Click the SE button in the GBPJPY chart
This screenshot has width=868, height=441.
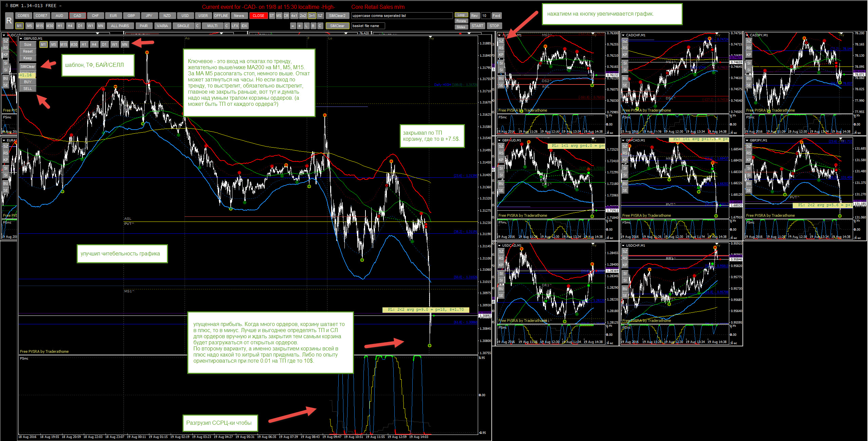[x=749, y=190]
